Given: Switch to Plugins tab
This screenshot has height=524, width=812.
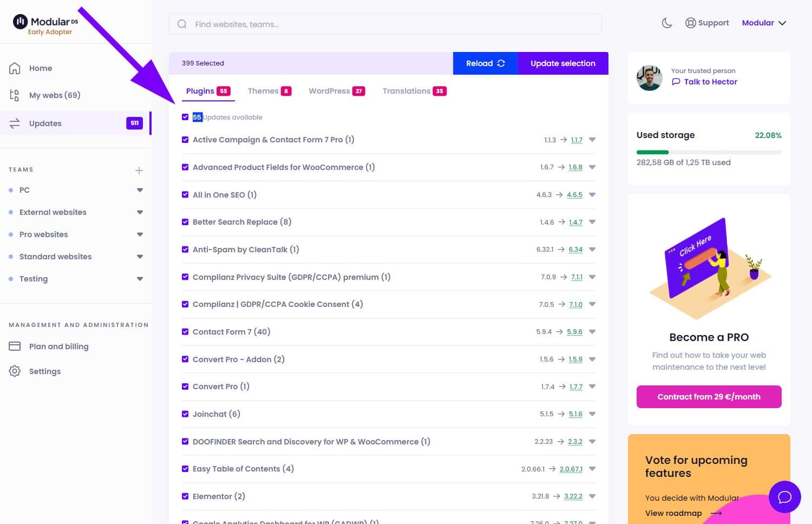Looking at the screenshot, I should (x=208, y=91).
